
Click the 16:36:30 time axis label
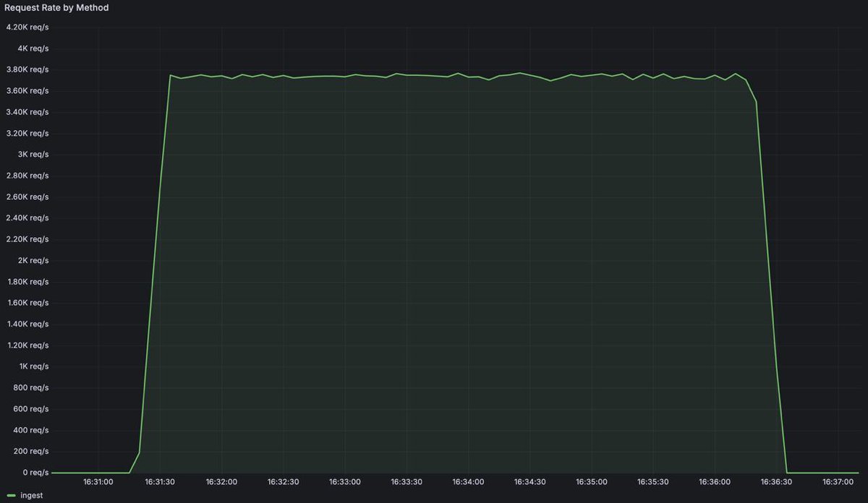click(776, 481)
